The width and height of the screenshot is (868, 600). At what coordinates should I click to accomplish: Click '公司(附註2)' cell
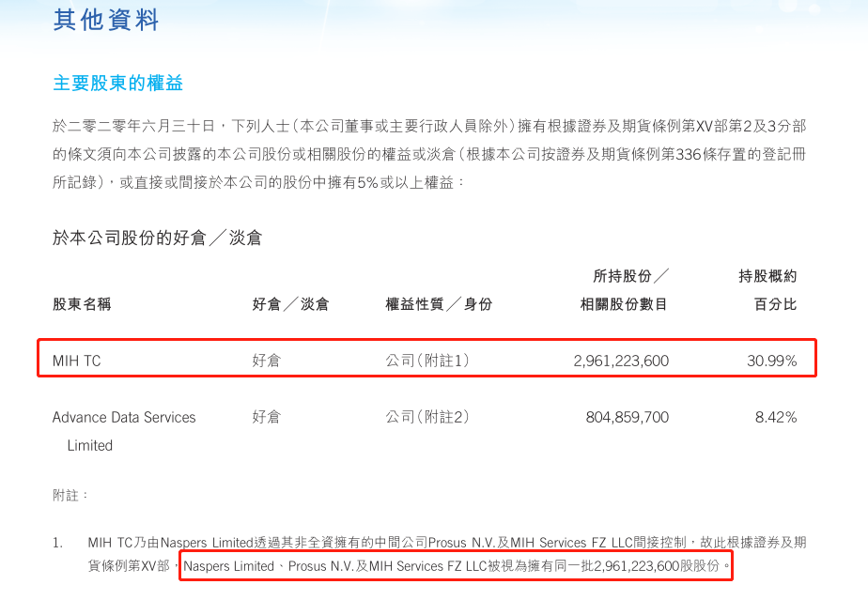coord(427,417)
